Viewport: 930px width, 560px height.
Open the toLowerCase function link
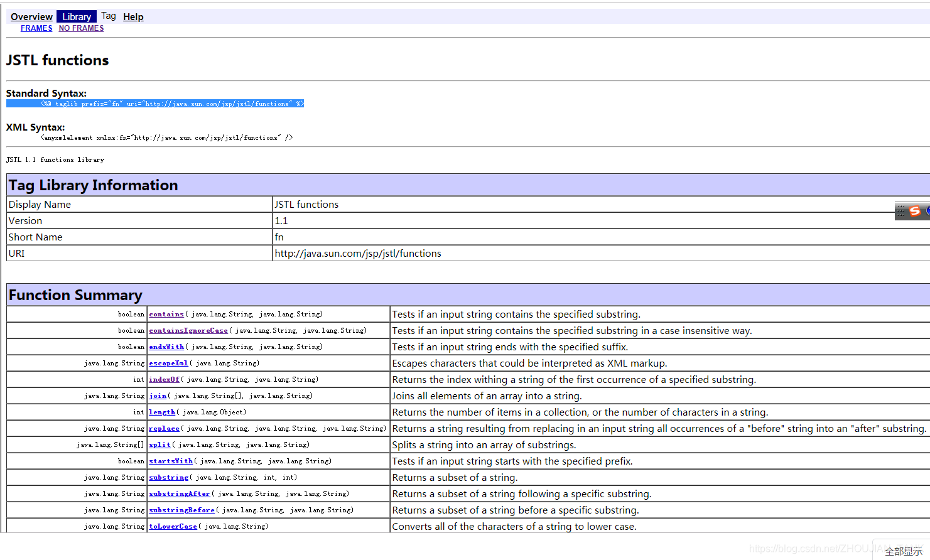click(173, 526)
